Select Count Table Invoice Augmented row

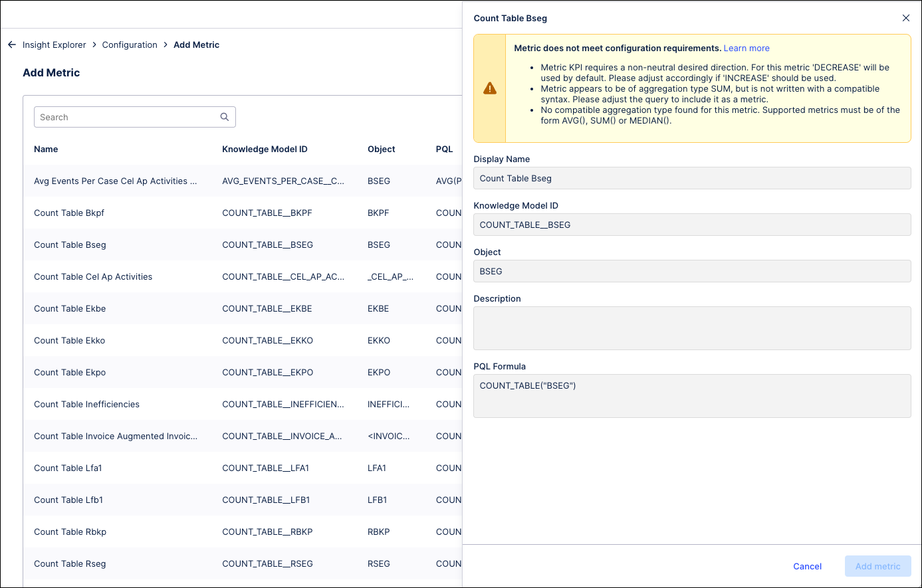[243, 436]
